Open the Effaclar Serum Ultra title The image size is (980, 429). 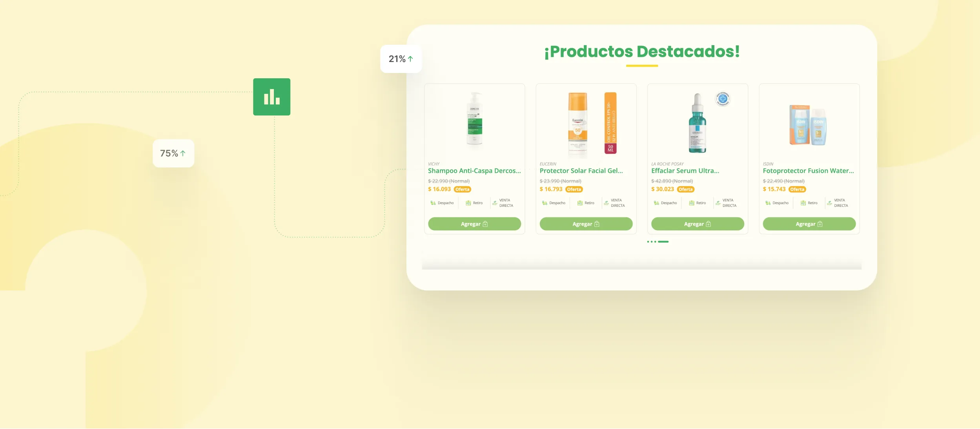[685, 171]
